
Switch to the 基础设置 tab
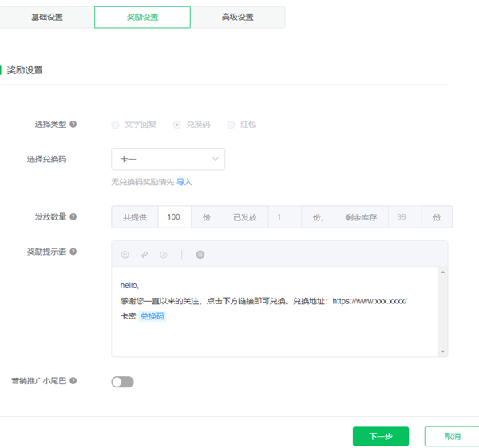47,17
